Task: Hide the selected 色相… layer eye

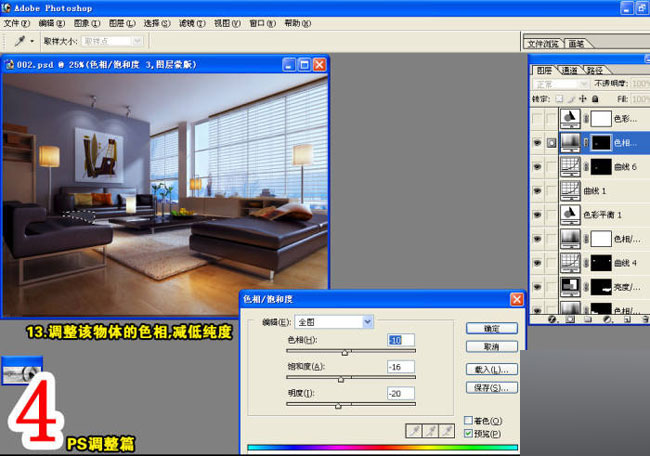Action: pos(537,143)
